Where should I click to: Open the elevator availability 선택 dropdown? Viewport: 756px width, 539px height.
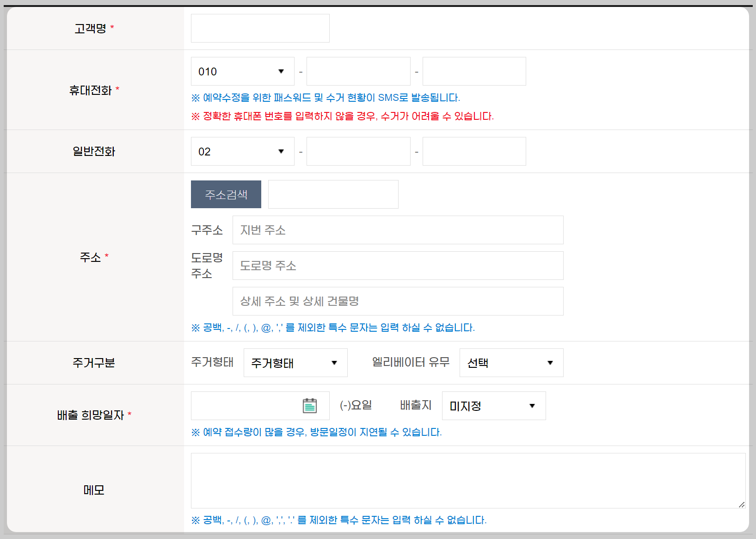[510, 363]
